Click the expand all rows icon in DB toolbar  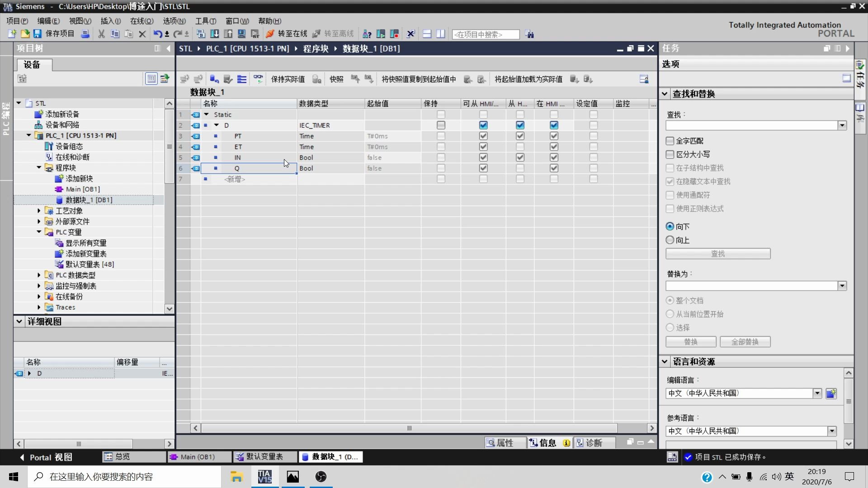point(242,79)
